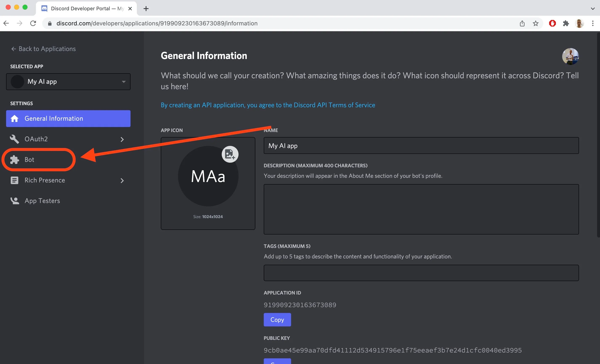Copy the Application ID

click(277, 320)
